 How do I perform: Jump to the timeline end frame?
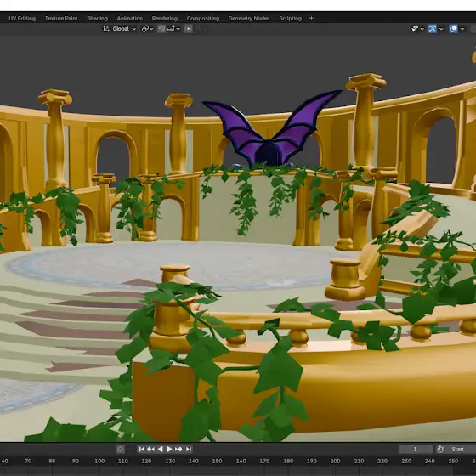189,449
